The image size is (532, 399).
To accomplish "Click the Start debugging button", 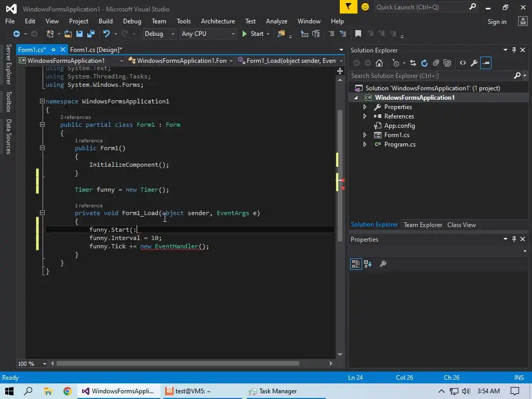I will pos(253,34).
